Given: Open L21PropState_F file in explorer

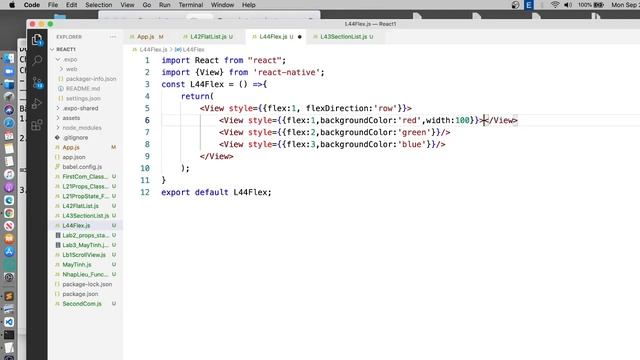Looking at the screenshot, I should click(85, 196).
